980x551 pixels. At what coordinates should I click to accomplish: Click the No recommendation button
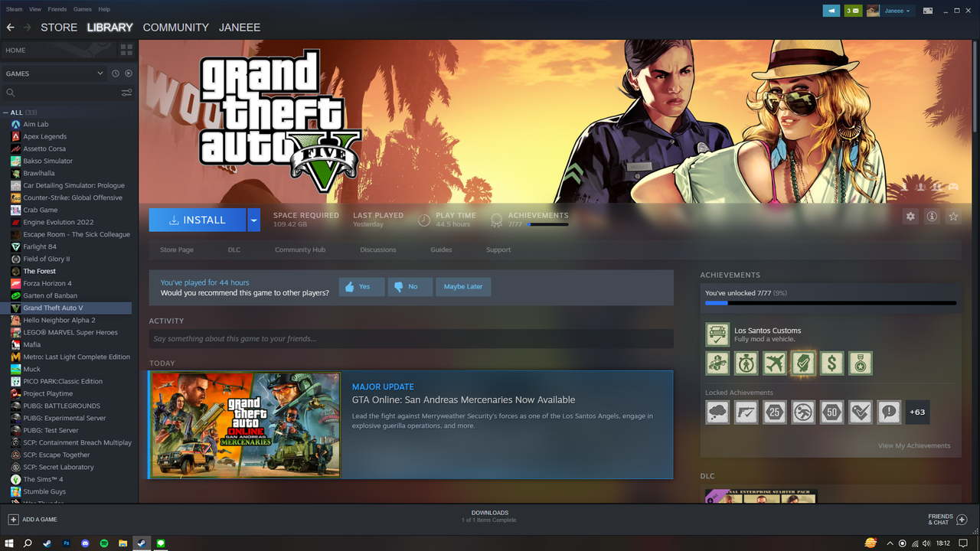coord(410,287)
